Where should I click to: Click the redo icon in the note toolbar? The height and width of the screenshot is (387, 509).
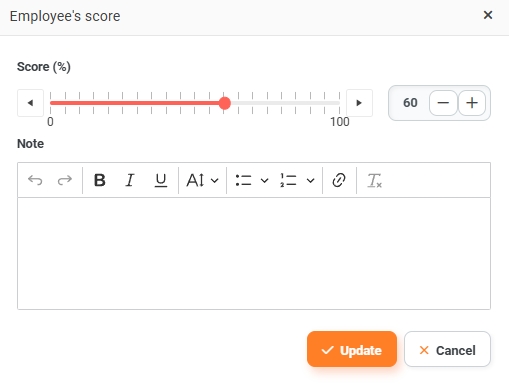pyautogui.click(x=65, y=180)
